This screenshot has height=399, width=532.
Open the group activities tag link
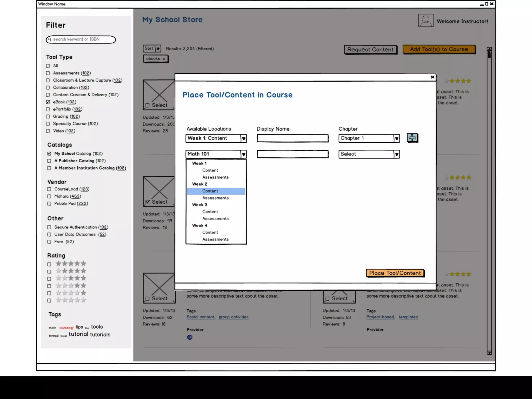point(233,317)
